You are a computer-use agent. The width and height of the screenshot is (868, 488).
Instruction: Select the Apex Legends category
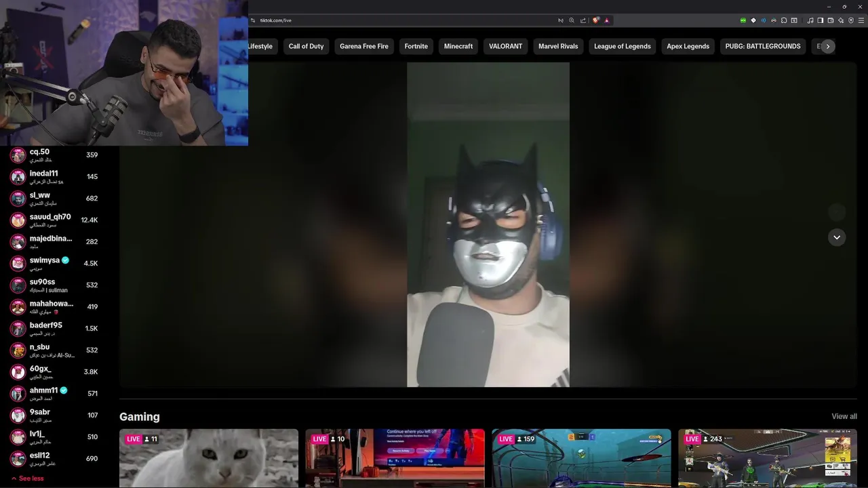pyautogui.click(x=688, y=46)
